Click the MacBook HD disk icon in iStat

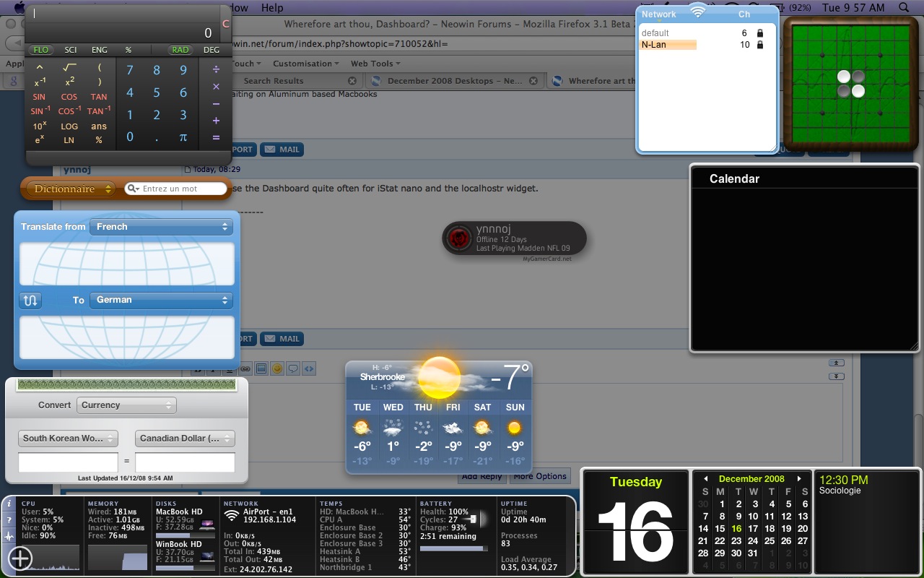tap(208, 524)
